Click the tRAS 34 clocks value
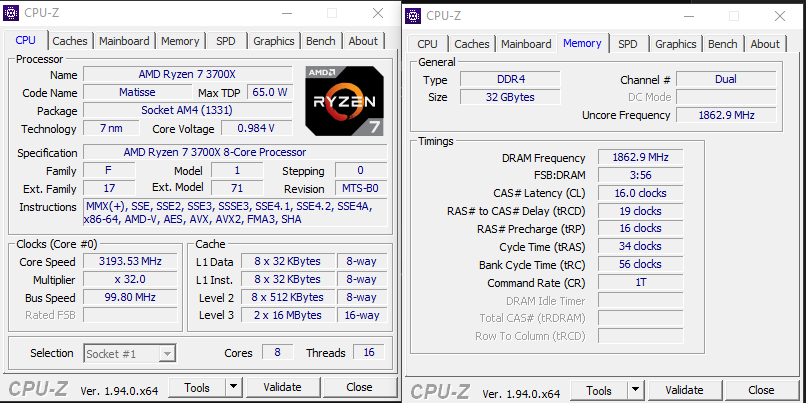Image resolution: width=806 pixels, height=403 pixels. point(640,247)
